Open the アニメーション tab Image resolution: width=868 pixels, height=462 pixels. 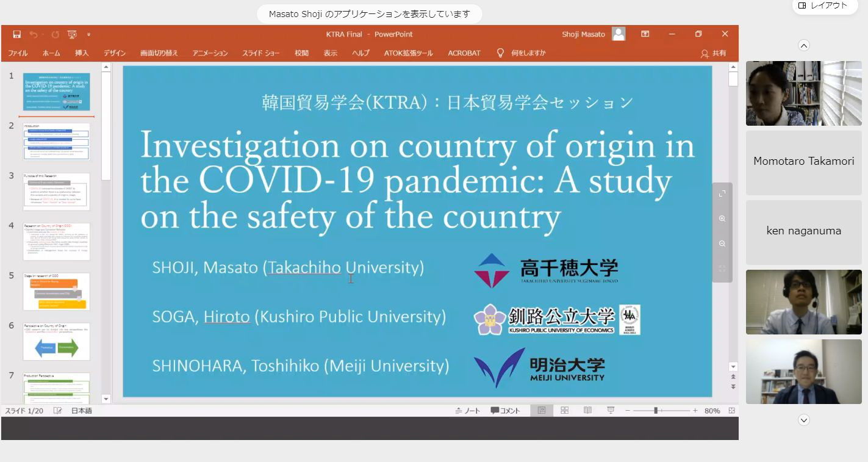coord(210,53)
